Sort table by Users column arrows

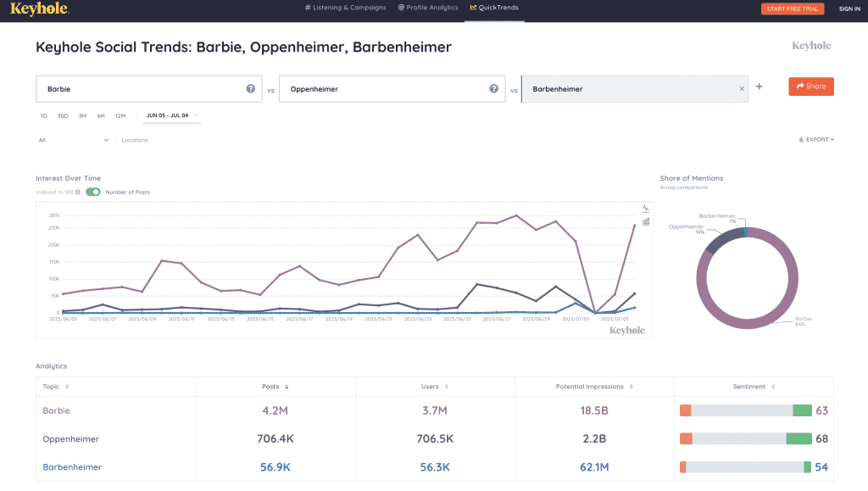[447, 387]
